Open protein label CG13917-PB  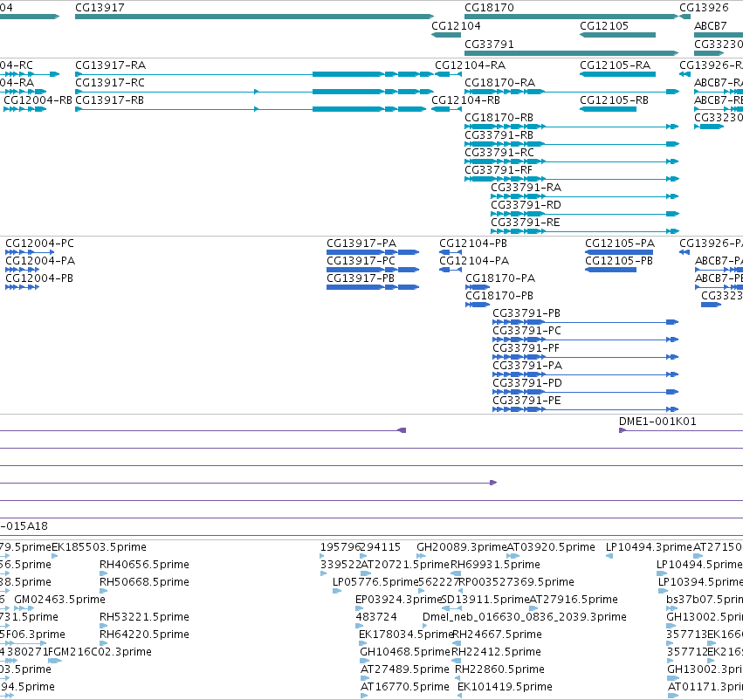click(361, 279)
